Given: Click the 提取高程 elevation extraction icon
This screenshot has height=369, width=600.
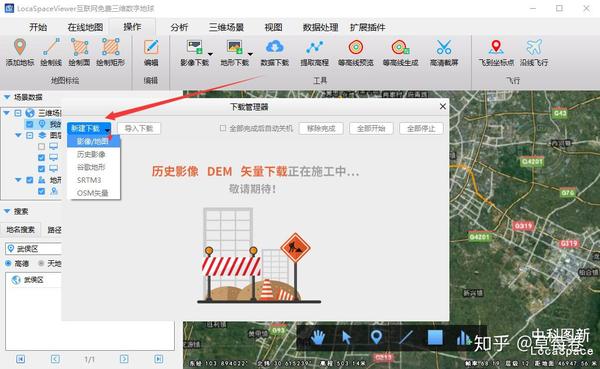Looking at the screenshot, I should click(x=315, y=47).
